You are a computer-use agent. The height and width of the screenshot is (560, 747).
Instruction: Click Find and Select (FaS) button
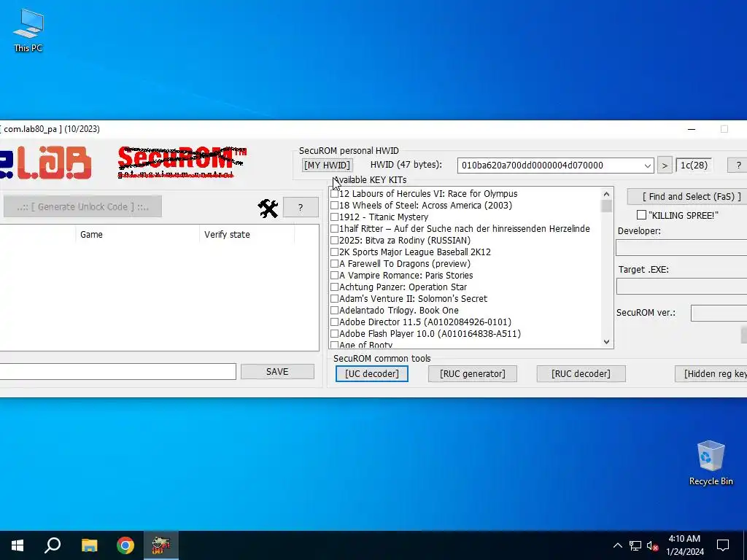point(687,197)
